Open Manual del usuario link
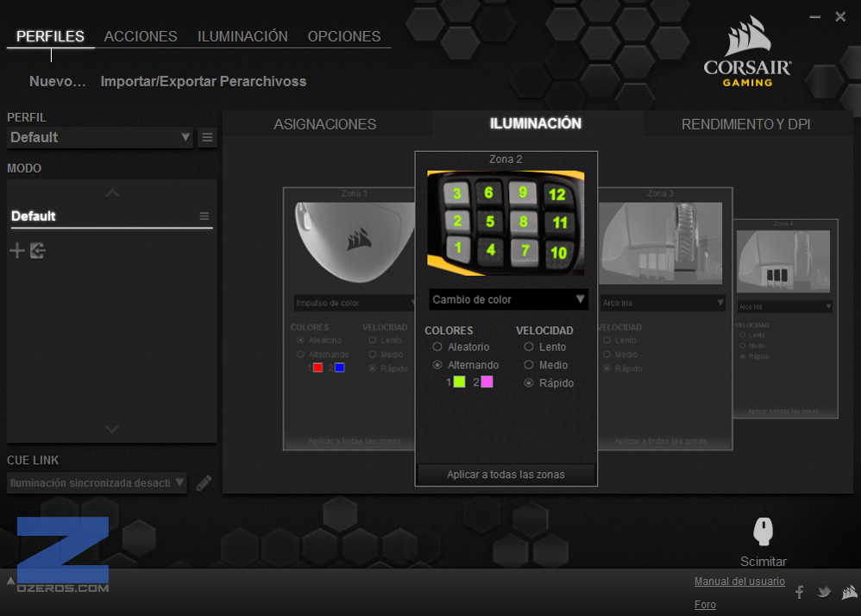The width and height of the screenshot is (861, 616). coord(739,581)
